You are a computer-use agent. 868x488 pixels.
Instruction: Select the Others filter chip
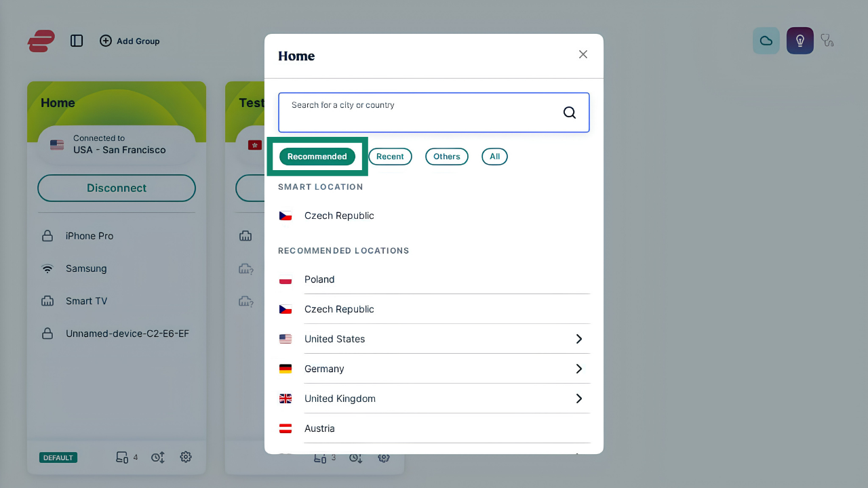447,157
